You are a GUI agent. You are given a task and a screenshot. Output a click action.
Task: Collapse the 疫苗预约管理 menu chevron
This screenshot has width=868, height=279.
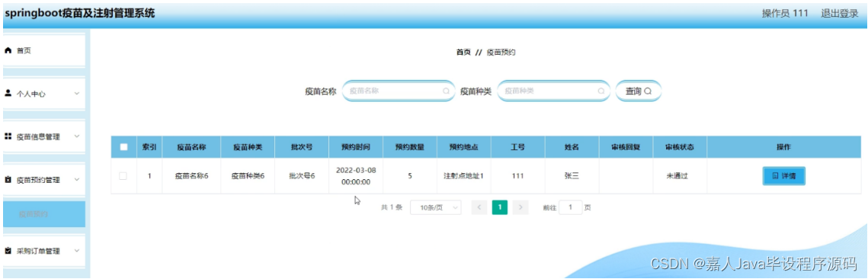click(77, 180)
